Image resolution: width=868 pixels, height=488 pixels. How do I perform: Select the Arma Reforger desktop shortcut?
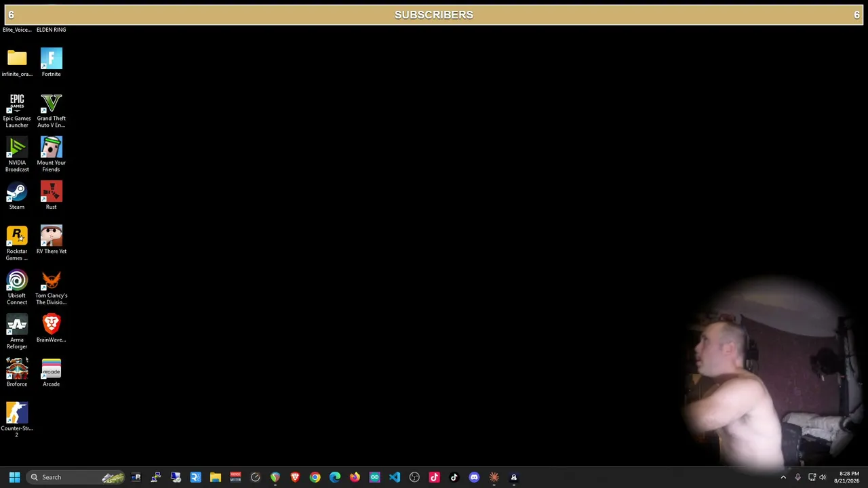[17, 331]
